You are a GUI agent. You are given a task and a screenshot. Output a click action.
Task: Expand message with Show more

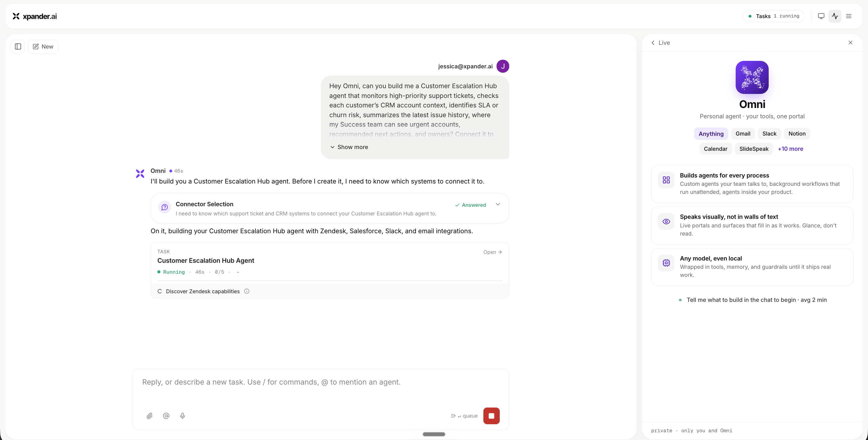349,147
